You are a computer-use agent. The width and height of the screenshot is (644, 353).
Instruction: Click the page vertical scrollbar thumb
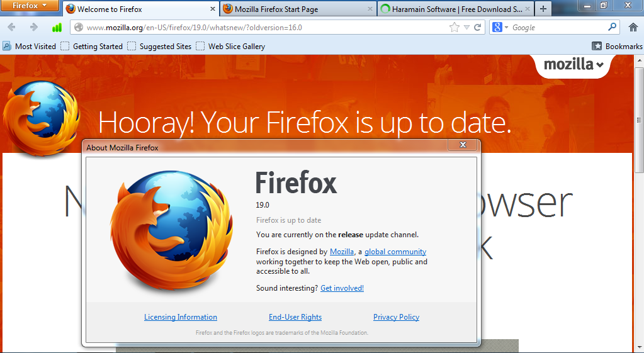639,120
